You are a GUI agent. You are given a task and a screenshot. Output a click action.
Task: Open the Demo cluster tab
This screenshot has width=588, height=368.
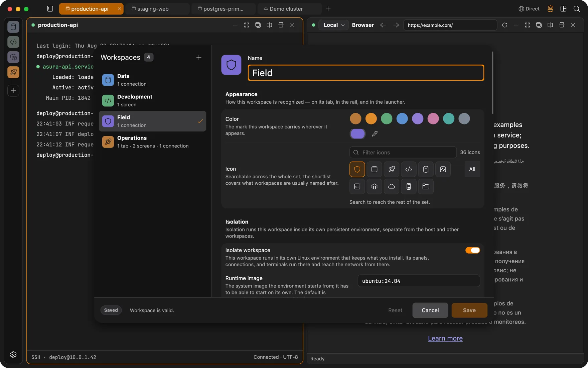tap(290, 9)
